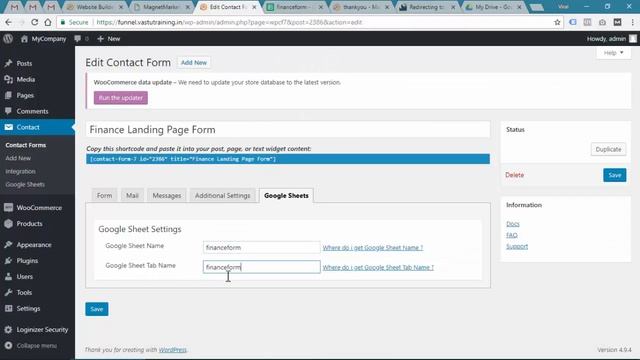The height and width of the screenshot is (360, 640).
Task: Expand the Help dropdown
Action: point(613,53)
